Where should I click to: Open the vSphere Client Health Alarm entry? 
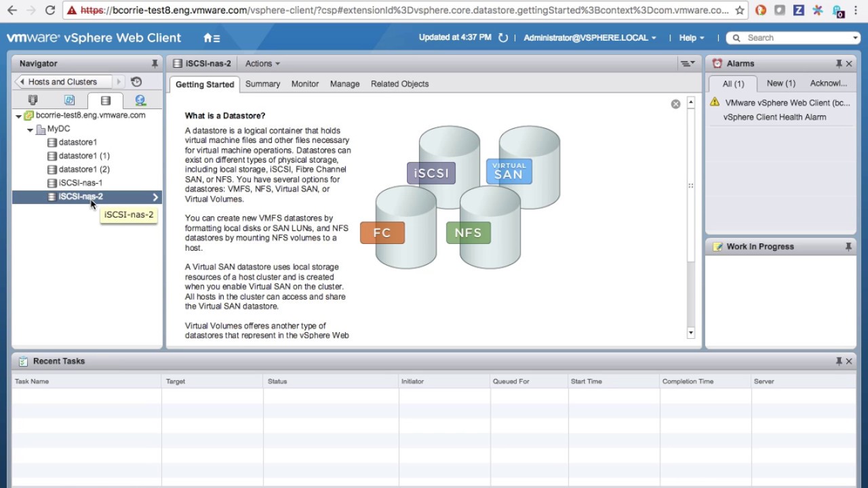click(x=774, y=117)
